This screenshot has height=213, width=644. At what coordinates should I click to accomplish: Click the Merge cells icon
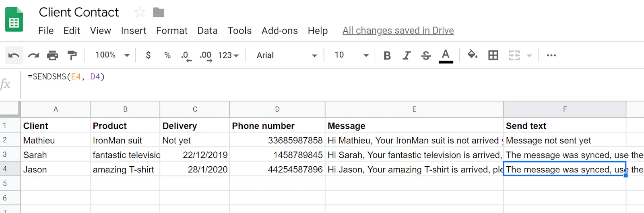click(x=514, y=55)
